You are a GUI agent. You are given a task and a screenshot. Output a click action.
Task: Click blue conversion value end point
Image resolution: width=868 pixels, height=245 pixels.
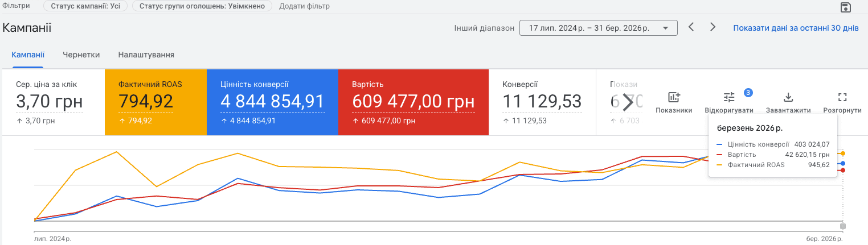843,163
